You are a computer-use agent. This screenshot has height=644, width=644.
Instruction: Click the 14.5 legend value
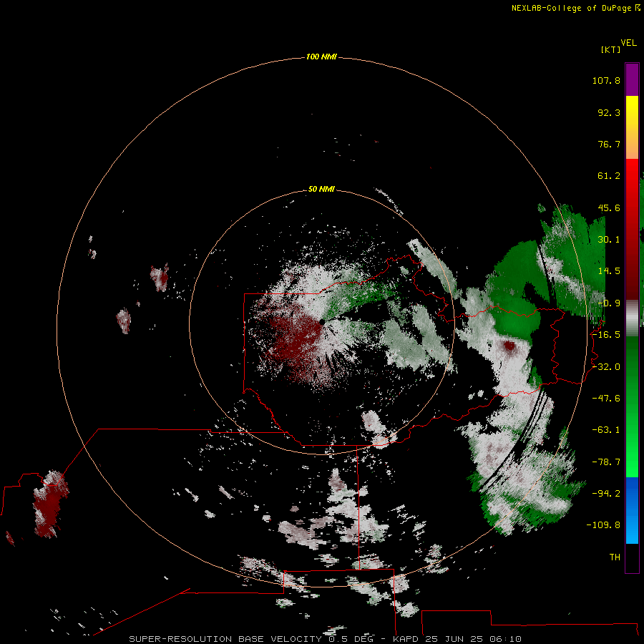(609, 271)
